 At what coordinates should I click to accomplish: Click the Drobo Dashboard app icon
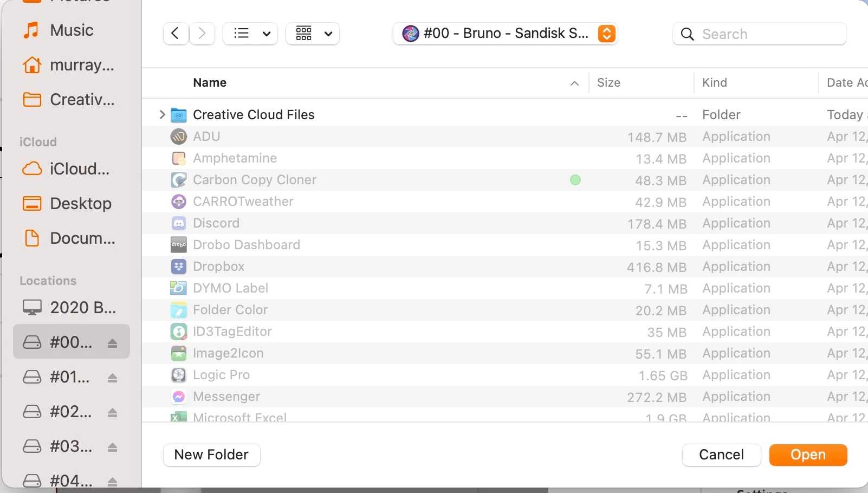[179, 245]
